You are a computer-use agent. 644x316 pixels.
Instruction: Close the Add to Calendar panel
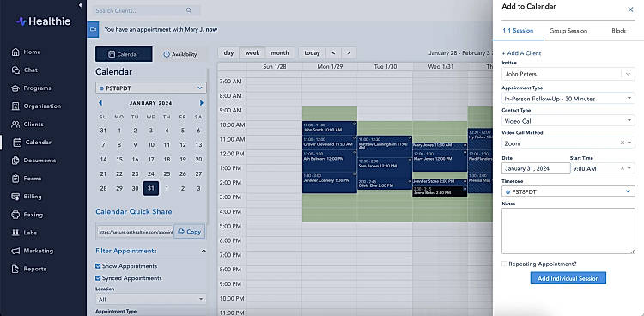(x=630, y=9)
